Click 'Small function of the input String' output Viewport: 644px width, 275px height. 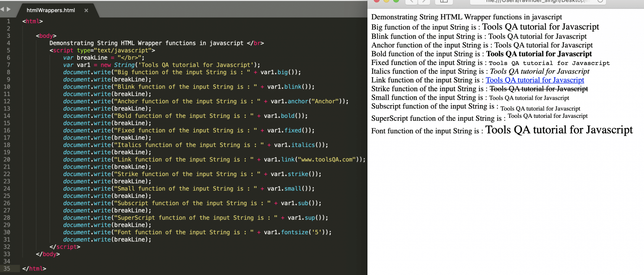click(470, 97)
